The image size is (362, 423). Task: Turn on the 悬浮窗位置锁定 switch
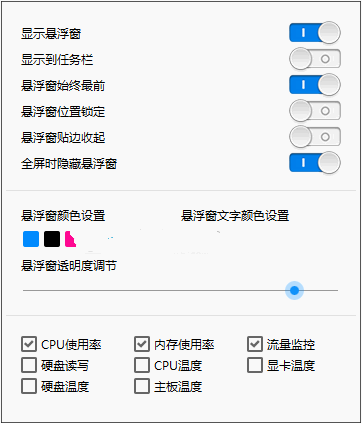(315, 111)
